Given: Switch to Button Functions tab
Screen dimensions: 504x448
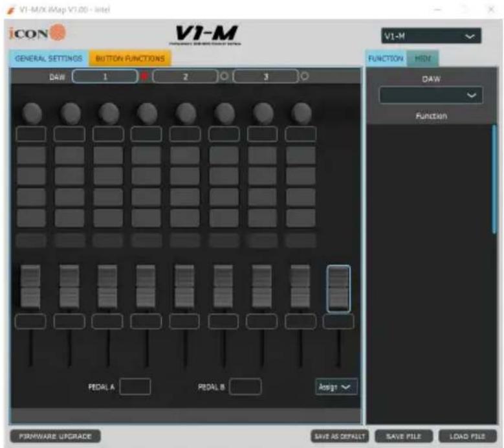Looking at the screenshot, I should pyautogui.click(x=130, y=58).
